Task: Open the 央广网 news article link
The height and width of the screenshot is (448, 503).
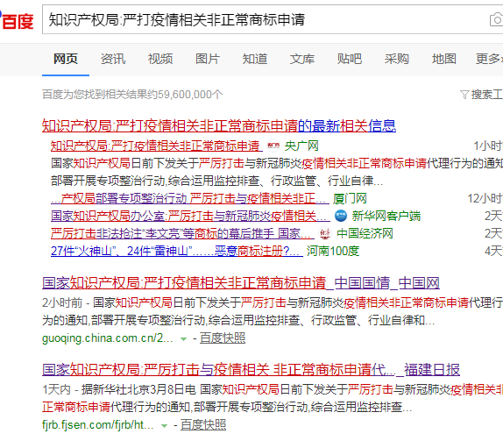Action: [156, 146]
